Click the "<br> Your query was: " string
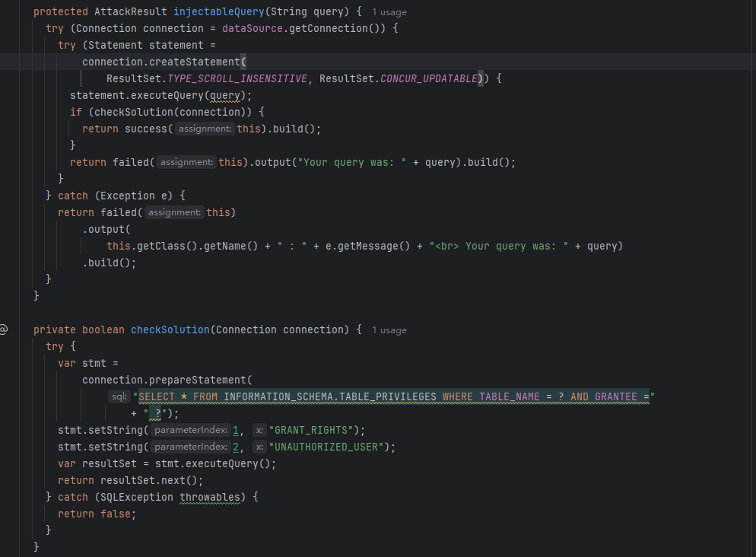The height and width of the screenshot is (557, 756). [498, 247]
